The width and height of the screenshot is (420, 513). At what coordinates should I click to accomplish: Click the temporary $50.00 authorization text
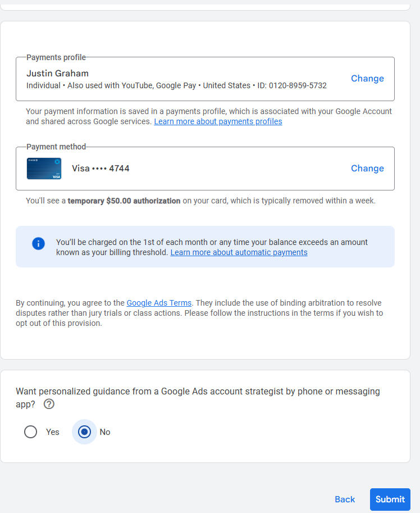click(124, 201)
